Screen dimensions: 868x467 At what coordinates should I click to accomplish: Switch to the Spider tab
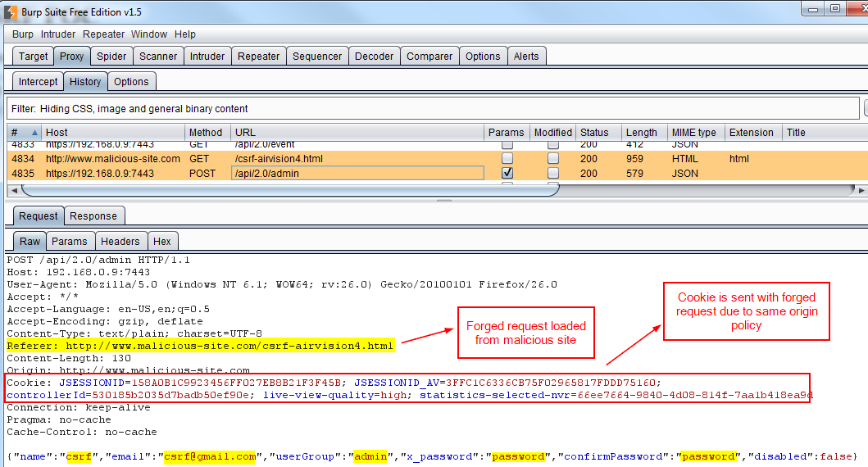click(x=111, y=56)
